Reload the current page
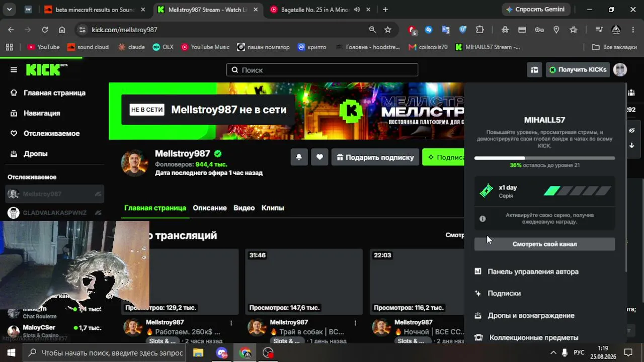 45,30
